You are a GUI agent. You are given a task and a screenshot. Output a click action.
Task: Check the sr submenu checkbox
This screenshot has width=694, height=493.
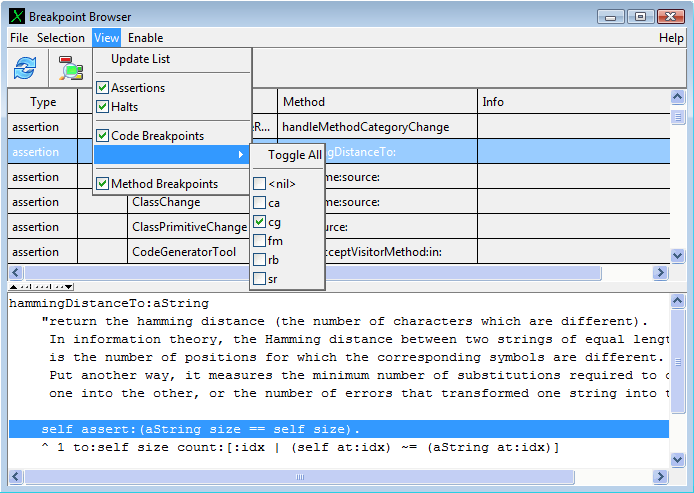tap(260, 279)
